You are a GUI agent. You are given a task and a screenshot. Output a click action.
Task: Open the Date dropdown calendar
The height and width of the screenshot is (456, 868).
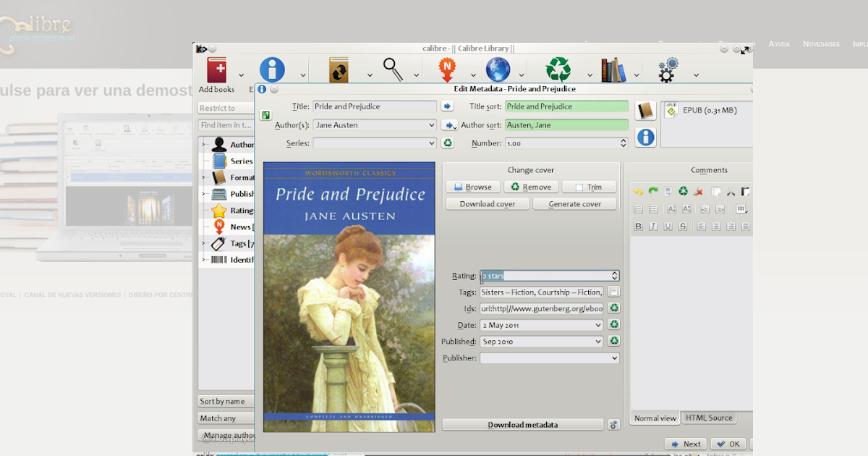[x=598, y=325]
